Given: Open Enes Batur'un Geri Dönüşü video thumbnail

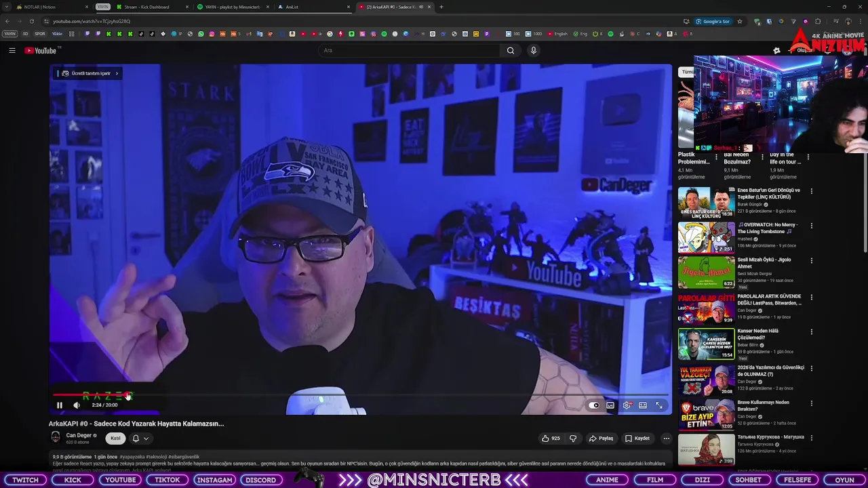Looking at the screenshot, I should coord(706,203).
